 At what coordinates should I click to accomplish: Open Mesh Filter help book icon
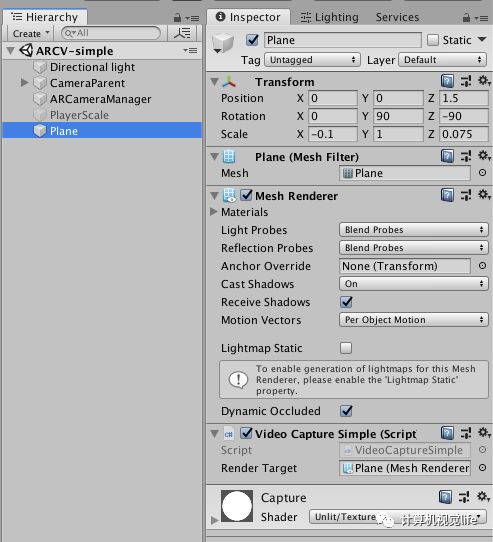point(447,156)
